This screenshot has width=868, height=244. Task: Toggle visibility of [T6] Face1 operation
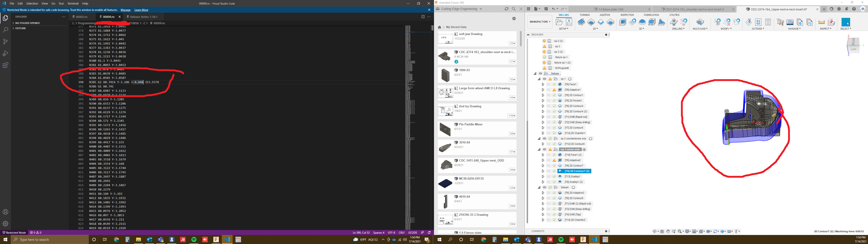[549, 84]
